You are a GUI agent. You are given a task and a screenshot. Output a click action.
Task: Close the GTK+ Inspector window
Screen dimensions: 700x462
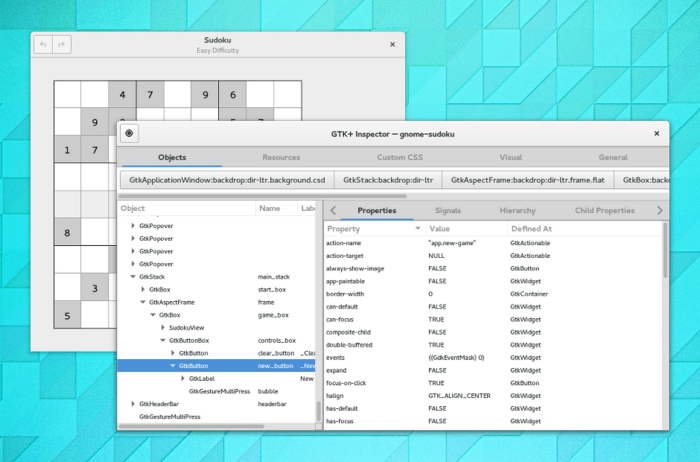coord(658,133)
